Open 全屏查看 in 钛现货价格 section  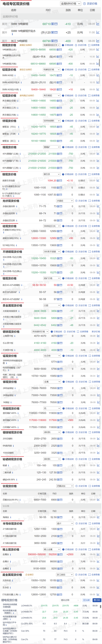point(94,486)
